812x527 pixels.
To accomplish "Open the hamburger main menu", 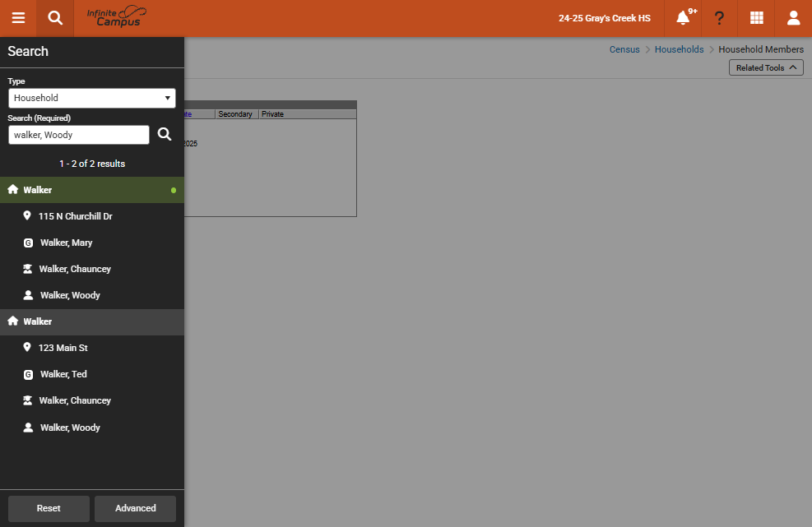I will (18, 18).
